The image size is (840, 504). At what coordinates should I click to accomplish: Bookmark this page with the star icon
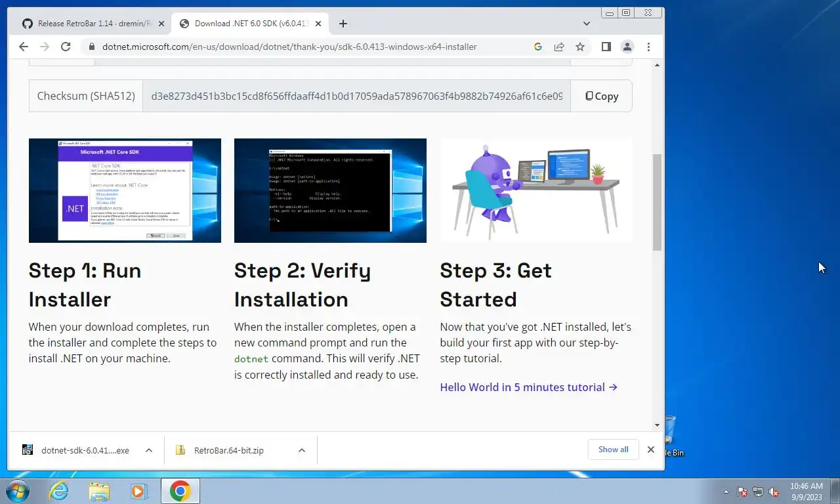tap(580, 47)
